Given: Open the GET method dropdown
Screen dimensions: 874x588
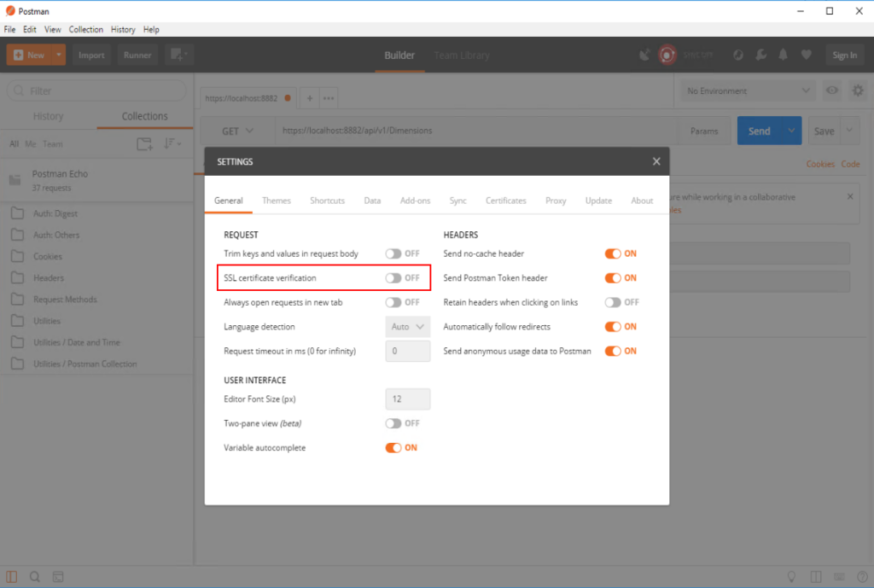Looking at the screenshot, I should tap(237, 131).
